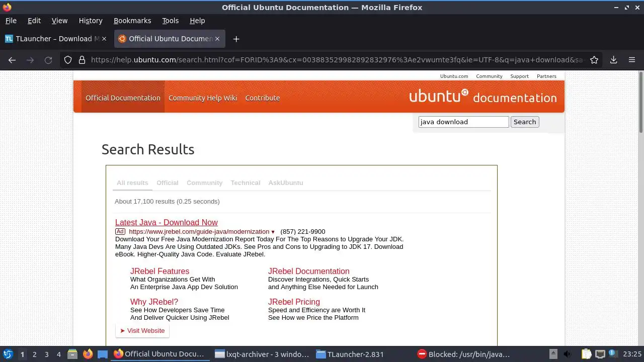Open the Contribute nav link
The height and width of the screenshot is (362, 644).
coord(263,98)
